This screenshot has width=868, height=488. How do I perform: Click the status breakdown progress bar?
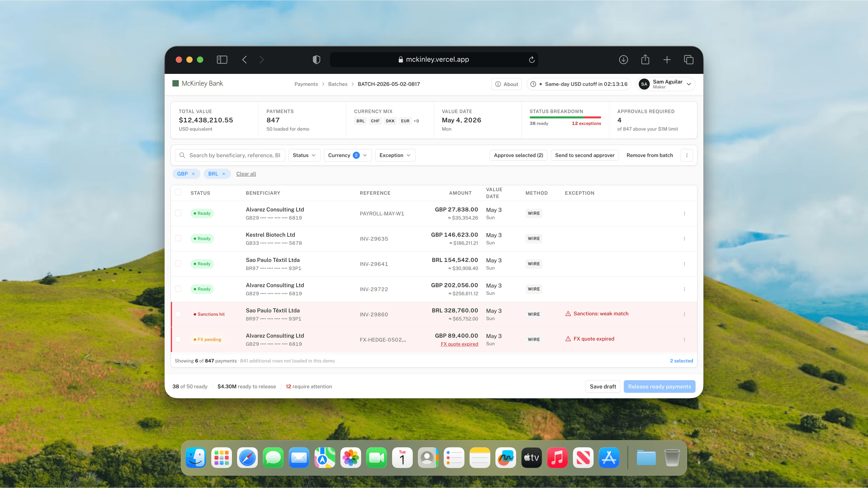pyautogui.click(x=565, y=117)
